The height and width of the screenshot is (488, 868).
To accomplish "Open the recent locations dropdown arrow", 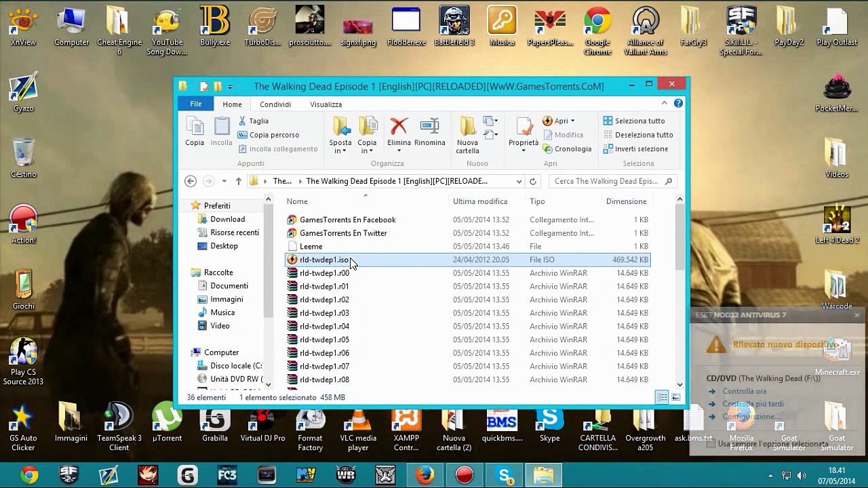I will [x=224, y=181].
